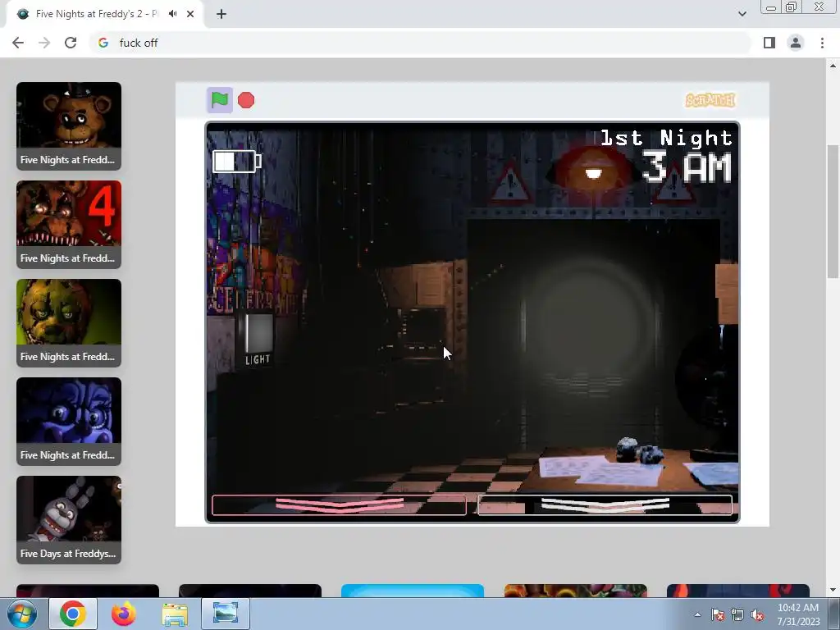Open the first Five Nights at Freddy's thumbnail
The width and height of the screenshot is (840, 630).
pyautogui.click(x=69, y=126)
